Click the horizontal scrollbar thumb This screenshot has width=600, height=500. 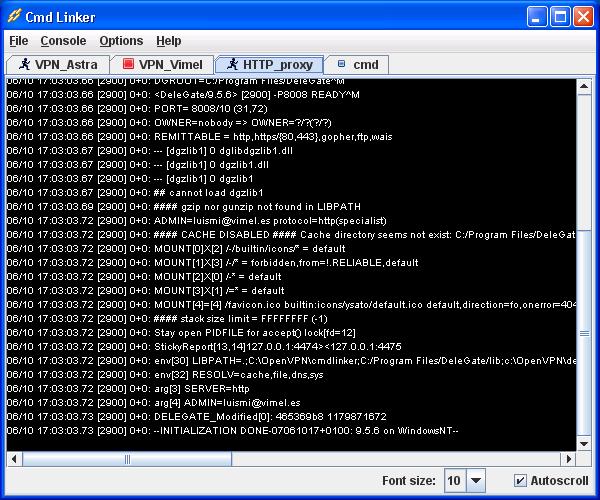tap(127, 459)
